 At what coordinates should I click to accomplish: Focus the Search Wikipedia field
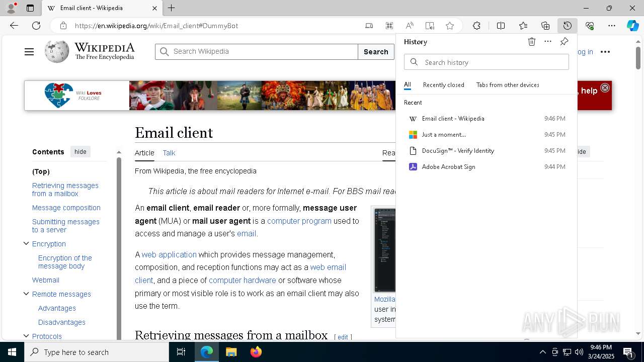(x=257, y=52)
